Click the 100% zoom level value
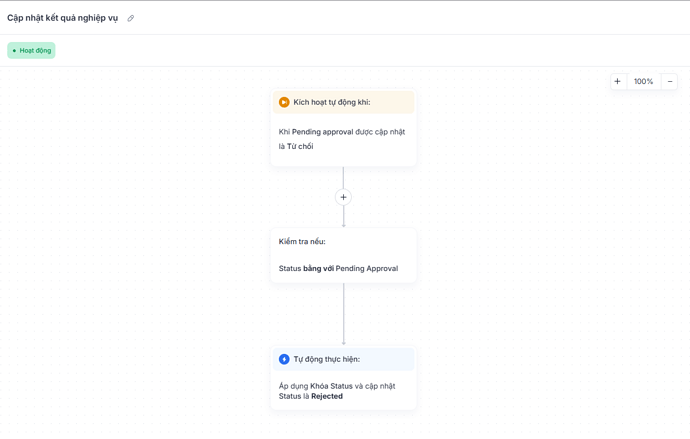Screen dimensions: 690x439 pyautogui.click(x=643, y=81)
